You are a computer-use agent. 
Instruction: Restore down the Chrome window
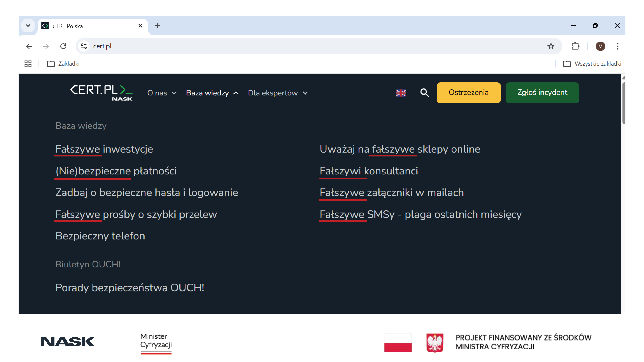595,25
